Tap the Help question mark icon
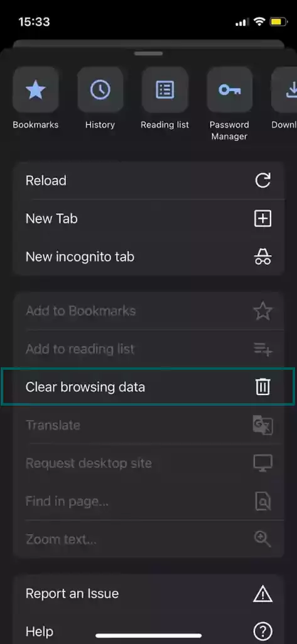 263,631
